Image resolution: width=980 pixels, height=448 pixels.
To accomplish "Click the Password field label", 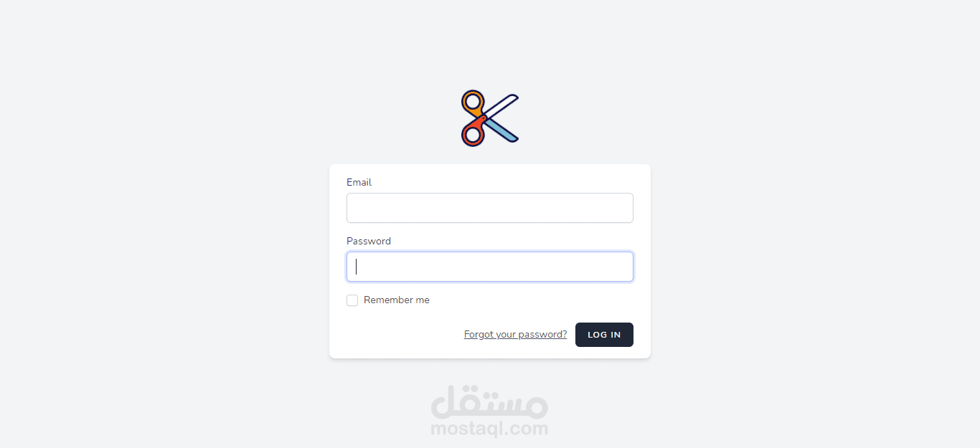I will [369, 241].
